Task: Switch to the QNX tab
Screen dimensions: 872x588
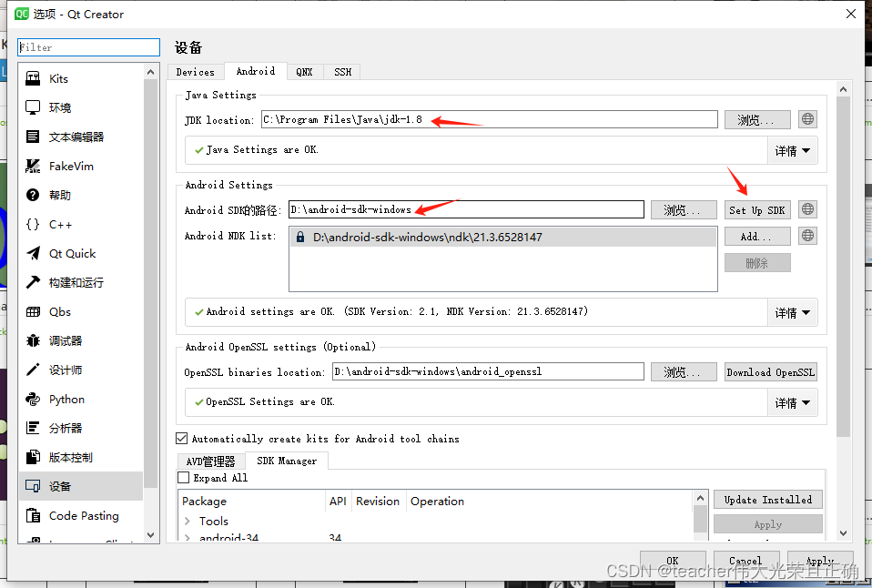Action: click(305, 72)
